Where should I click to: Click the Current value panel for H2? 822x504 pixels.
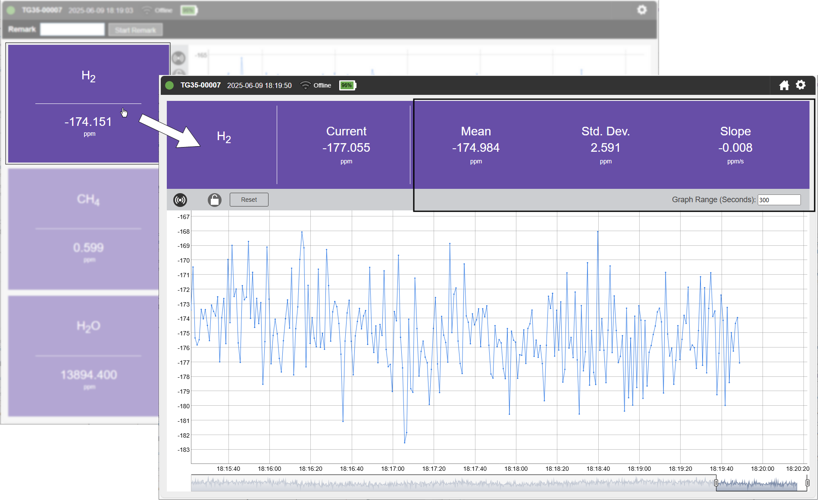346,145
